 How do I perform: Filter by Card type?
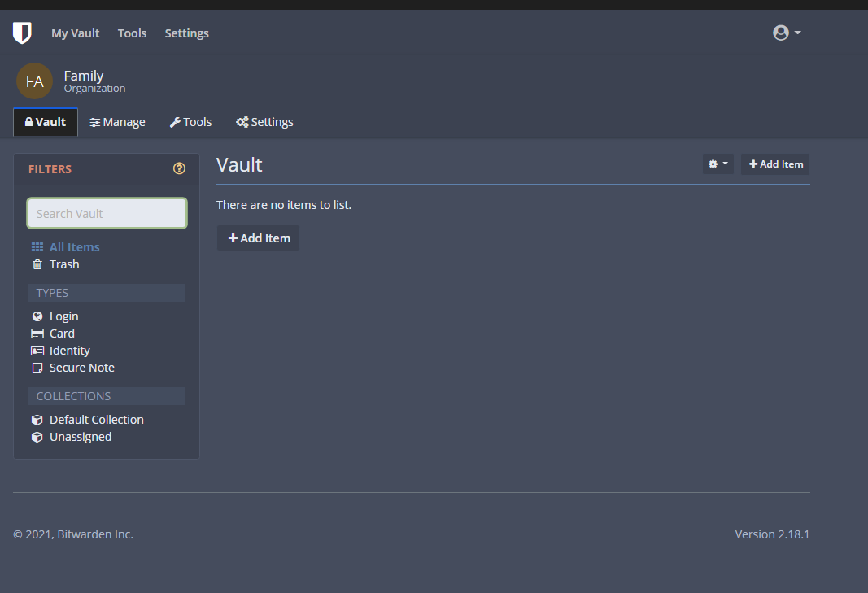click(x=53, y=334)
